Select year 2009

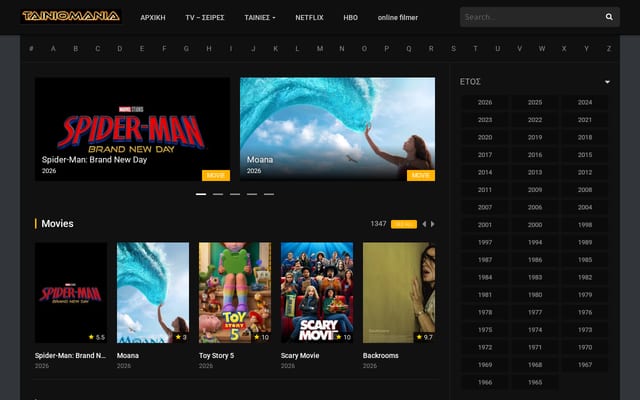click(535, 190)
